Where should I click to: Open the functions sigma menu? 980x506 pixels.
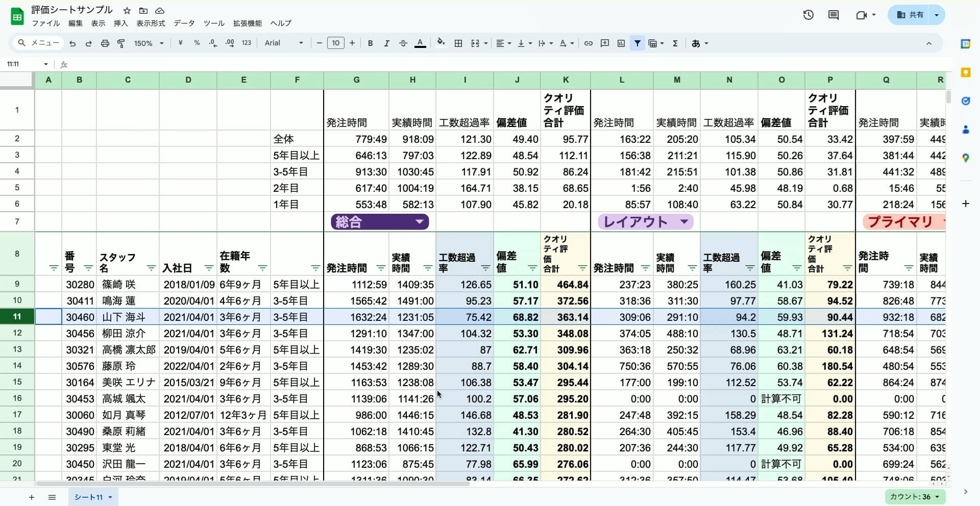coord(675,43)
